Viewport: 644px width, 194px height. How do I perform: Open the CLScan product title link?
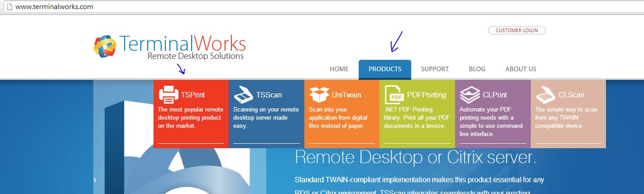click(x=571, y=95)
